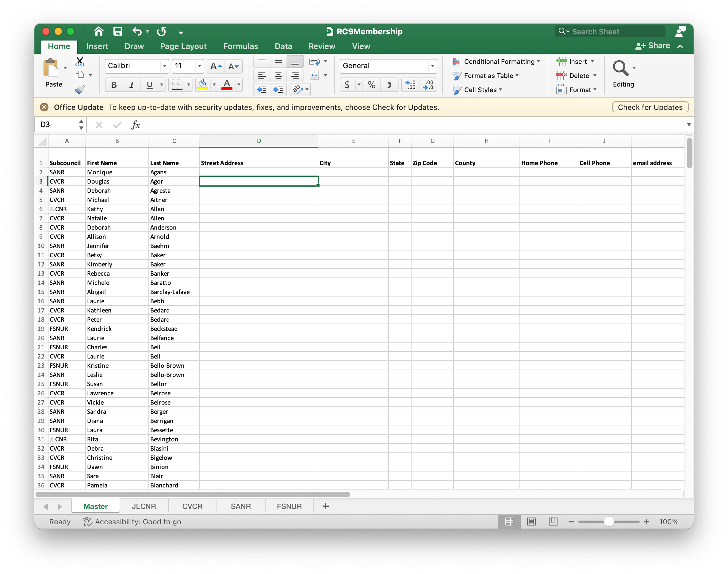Switch to Page Layout view in status bar
This screenshot has height=574, width=728.
531,522
